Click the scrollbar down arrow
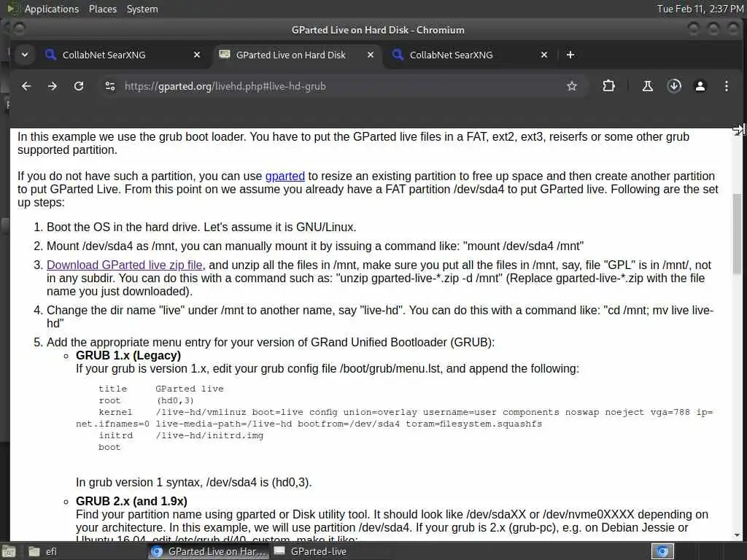747x560 pixels. click(737, 534)
